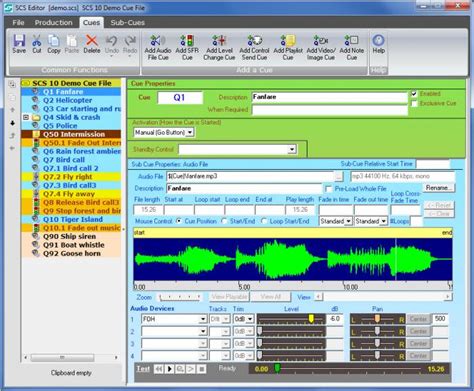Viewport: 474px width, 391px height.
Task: Add an Audio File Cue
Action: coord(158,48)
